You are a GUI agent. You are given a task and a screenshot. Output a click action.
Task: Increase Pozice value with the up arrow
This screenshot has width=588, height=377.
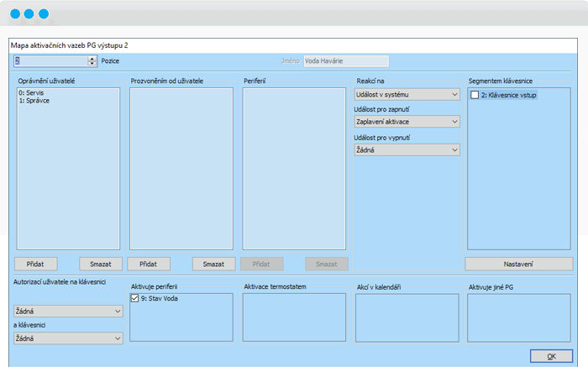(92, 58)
